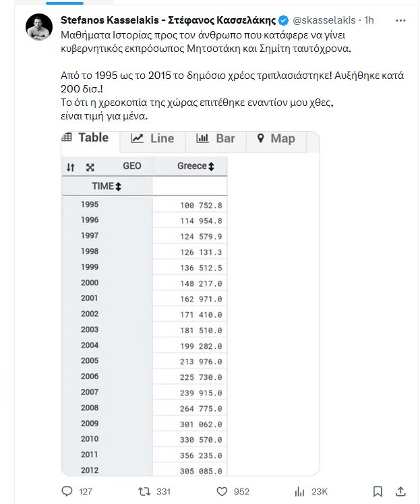The image size is (420, 504).
Task: Sort by the Greece column arrow
Action: pyautogui.click(x=211, y=166)
